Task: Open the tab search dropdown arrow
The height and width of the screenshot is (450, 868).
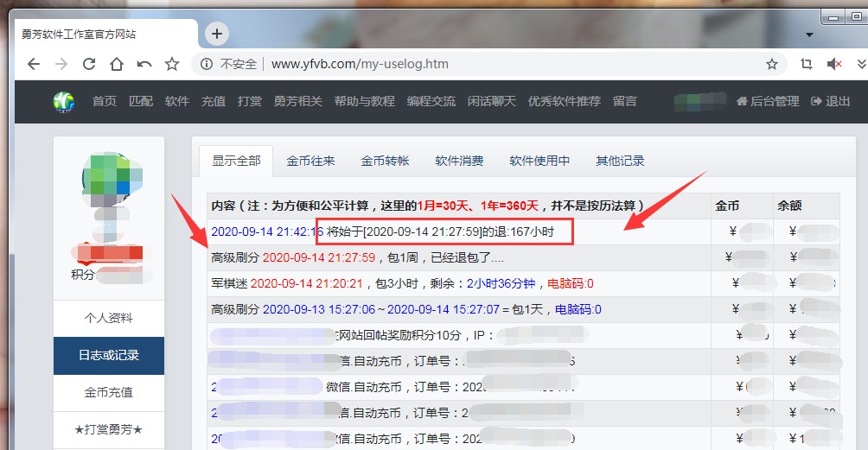Action: (x=810, y=35)
